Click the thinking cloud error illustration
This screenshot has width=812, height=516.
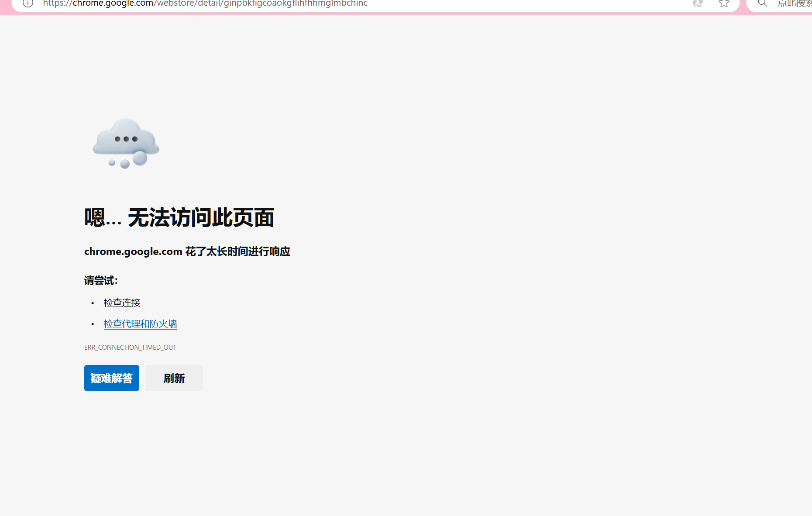click(126, 143)
